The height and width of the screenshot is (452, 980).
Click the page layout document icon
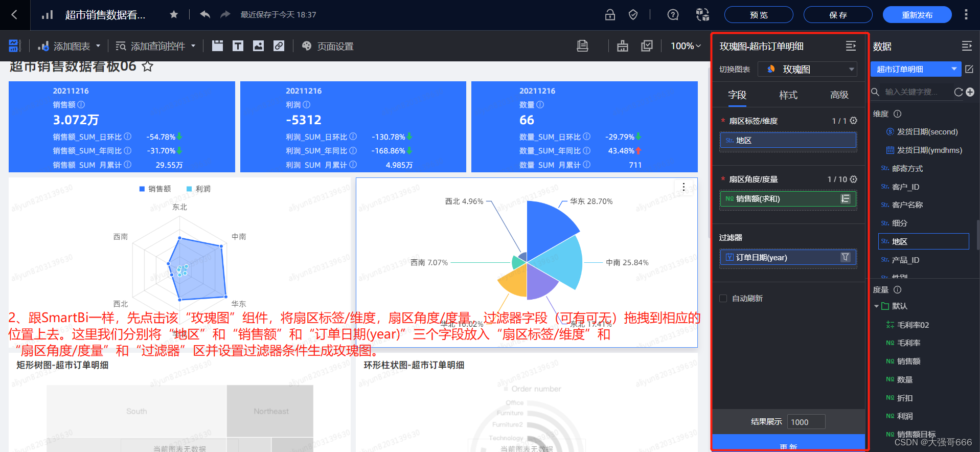pyautogui.click(x=582, y=46)
